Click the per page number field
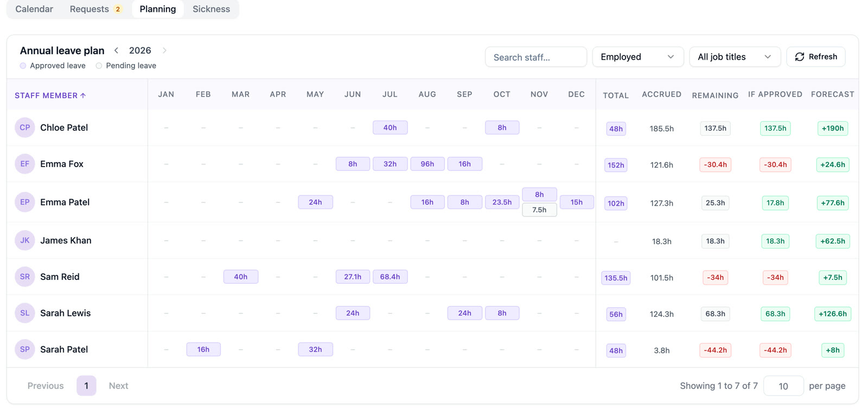The height and width of the screenshot is (408, 868). [783, 386]
